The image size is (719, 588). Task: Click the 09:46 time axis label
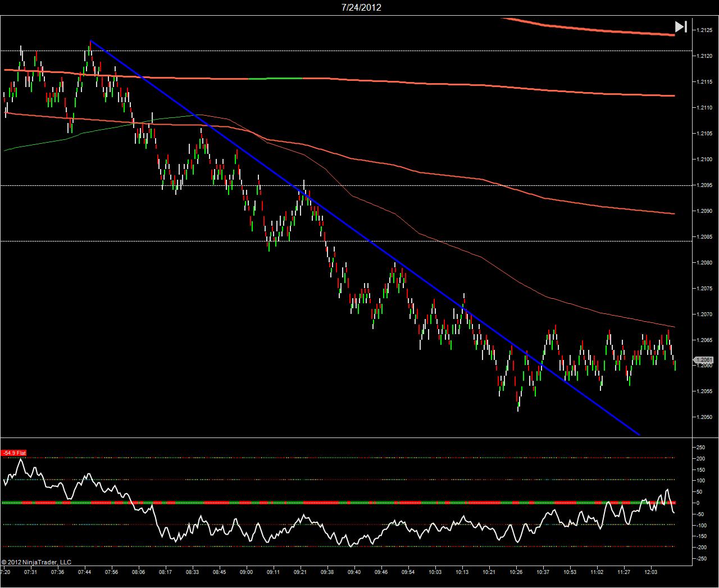(x=381, y=572)
